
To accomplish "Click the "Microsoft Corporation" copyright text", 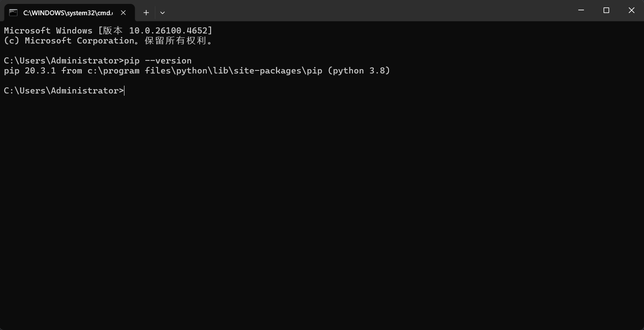I will coord(79,40).
